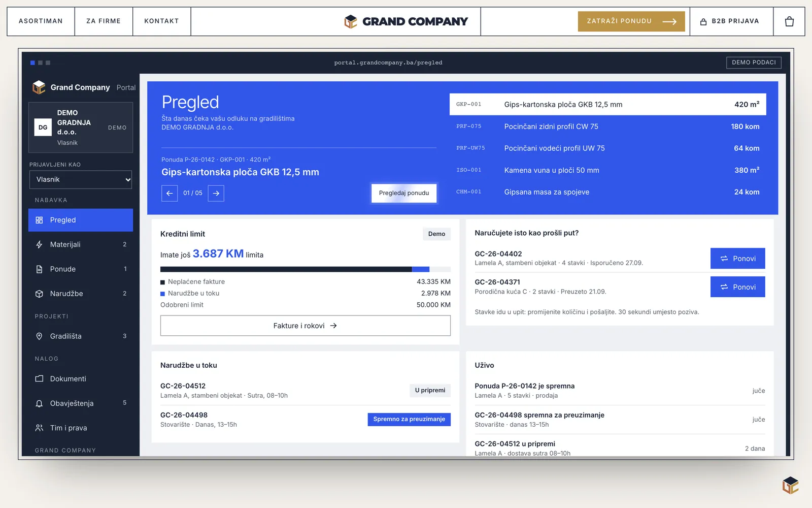Repeat order GC-26-04371 with Ponovi
The width and height of the screenshot is (812, 508).
[738, 287]
